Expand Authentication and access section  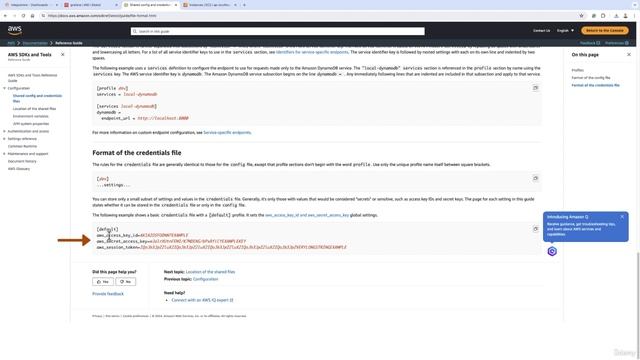click(x=4, y=131)
